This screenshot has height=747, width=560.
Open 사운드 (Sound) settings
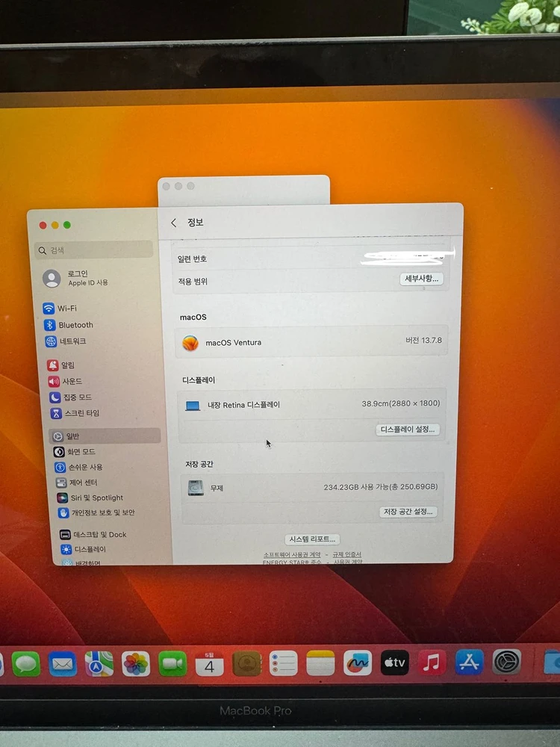[x=65, y=381]
